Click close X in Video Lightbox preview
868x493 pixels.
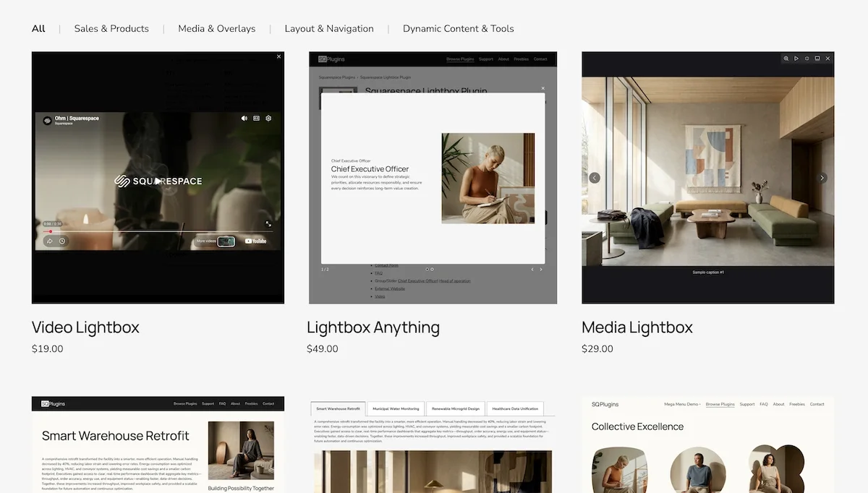pos(278,56)
